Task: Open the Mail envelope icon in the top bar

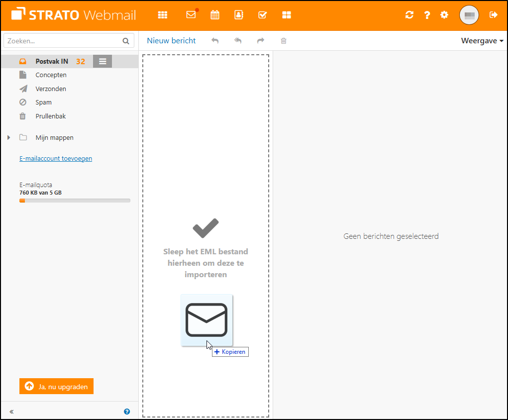Action: (x=191, y=15)
